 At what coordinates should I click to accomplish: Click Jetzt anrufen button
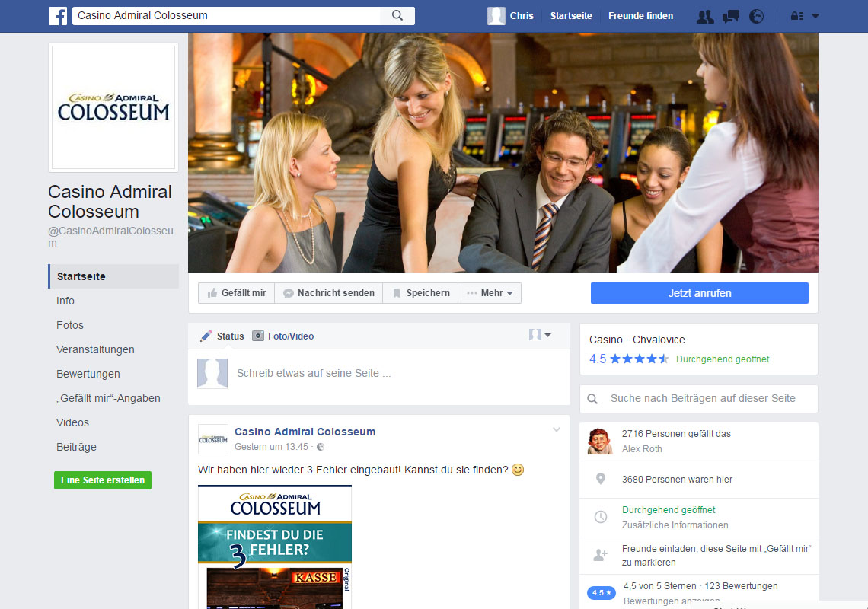[699, 293]
